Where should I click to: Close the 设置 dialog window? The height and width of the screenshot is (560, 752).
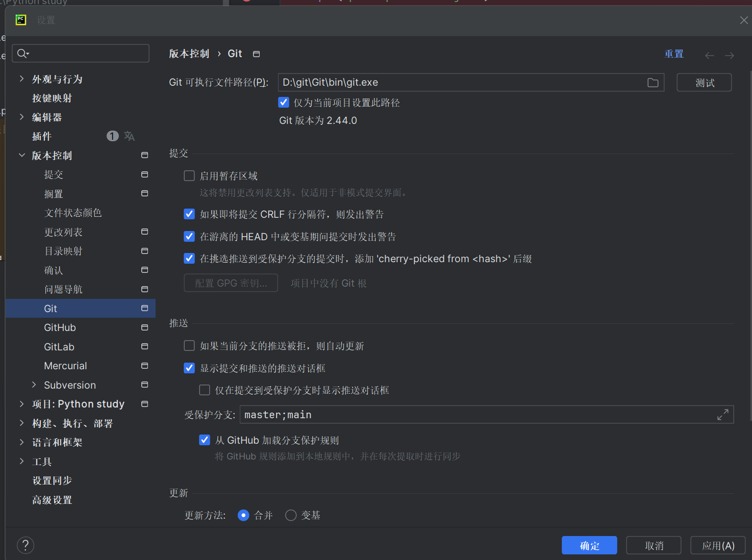744,20
